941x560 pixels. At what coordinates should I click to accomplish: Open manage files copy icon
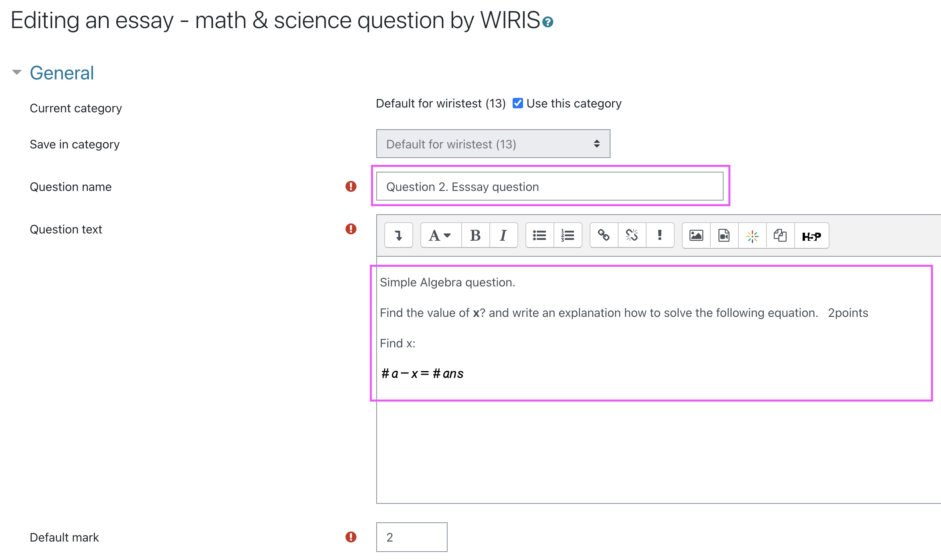(780, 235)
